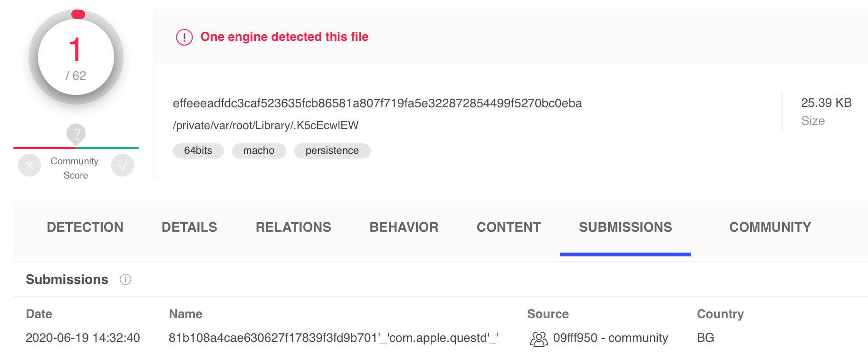Screen dimensions: 868x358
Task: Vote harmless with the checkmark community button
Action: (123, 165)
